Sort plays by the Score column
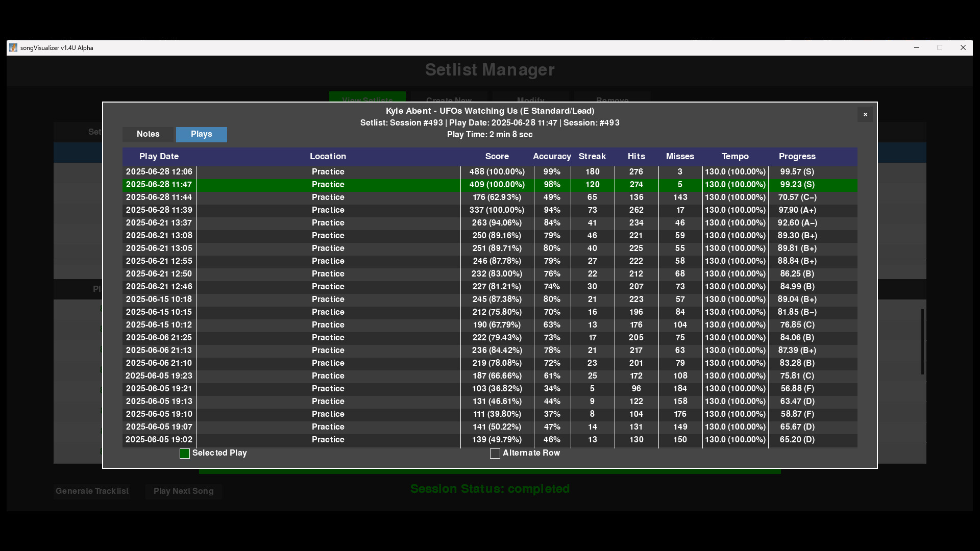 pos(498,156)
